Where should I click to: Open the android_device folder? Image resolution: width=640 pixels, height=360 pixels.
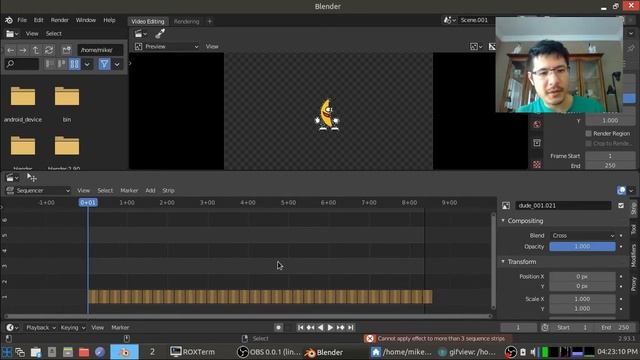tap(23, 104)
